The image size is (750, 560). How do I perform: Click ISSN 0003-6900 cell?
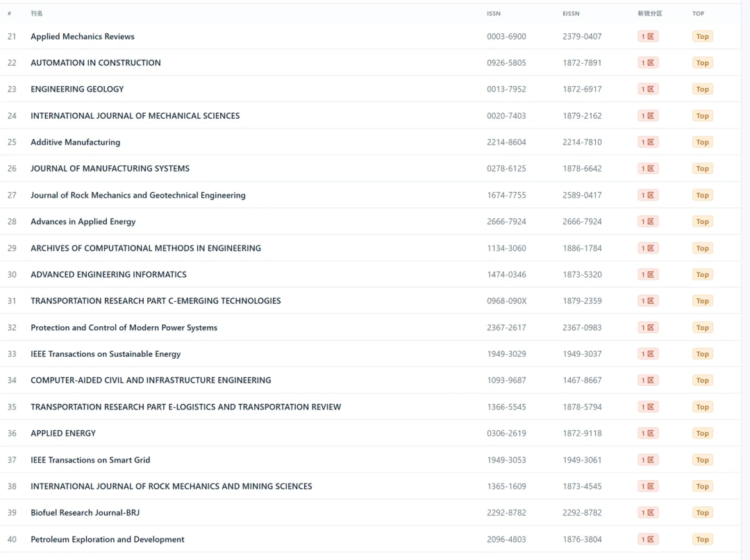(x=506, y=36)
